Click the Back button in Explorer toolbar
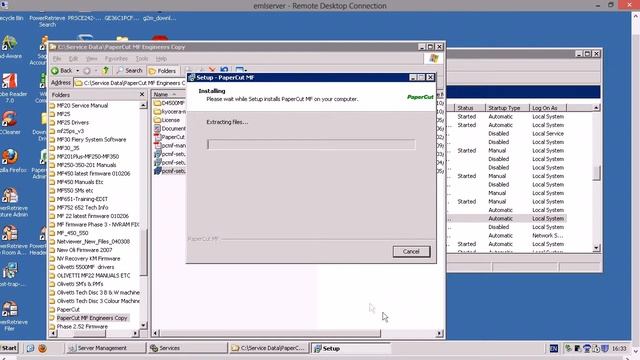Screen dimensions: 640x360 (62, 71)
